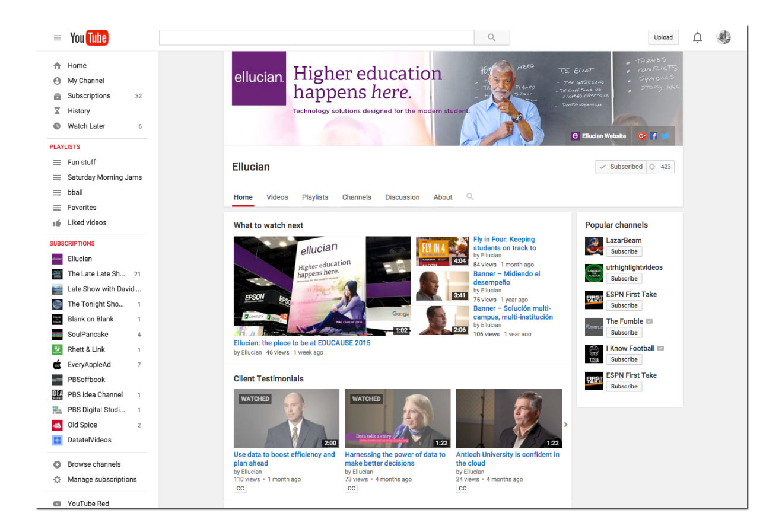This screenshot has height=532, width=782.
Task: Click the Twitter icon on banner
Action: coord(665,136)
